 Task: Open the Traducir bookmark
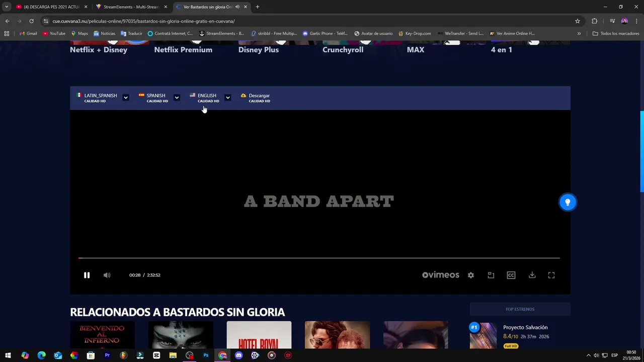[x=131, y=34]
